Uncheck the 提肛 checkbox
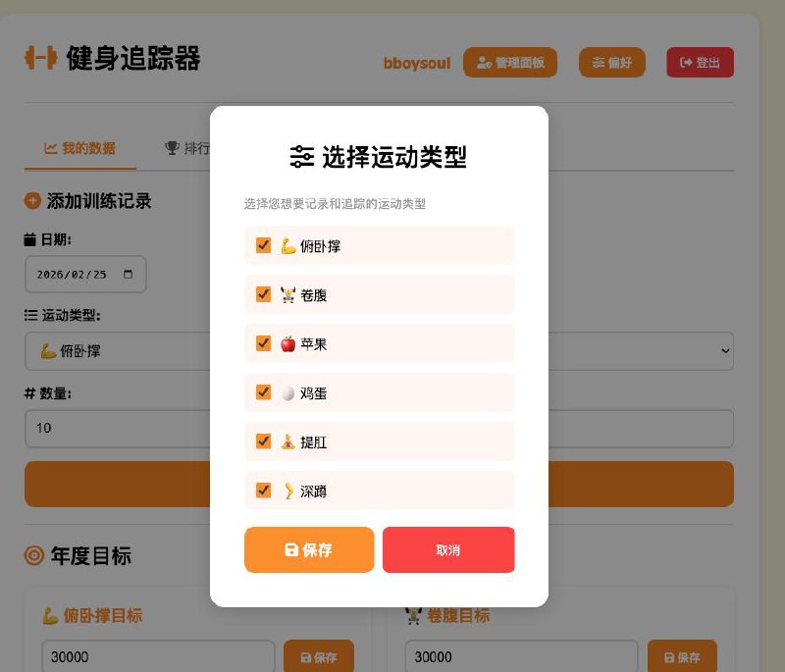Image resolution: width=785 pixels, height=672 pixels. [x=263, y=441]
